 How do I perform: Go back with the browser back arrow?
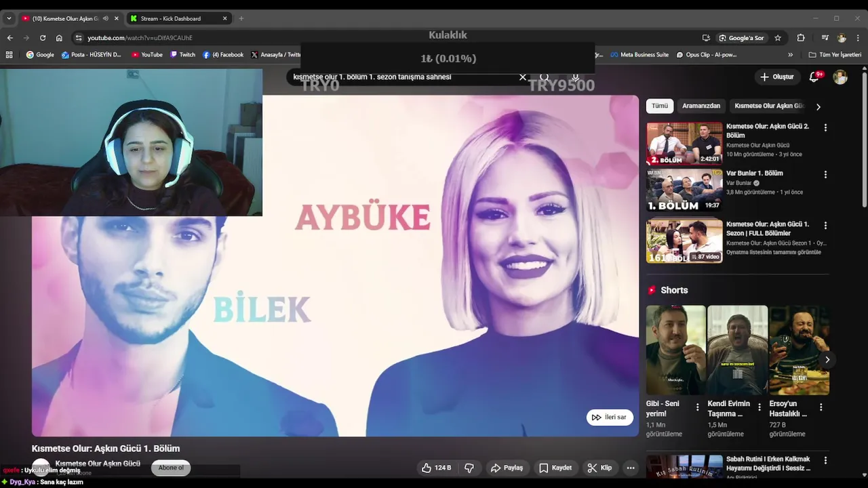(9, 38)
